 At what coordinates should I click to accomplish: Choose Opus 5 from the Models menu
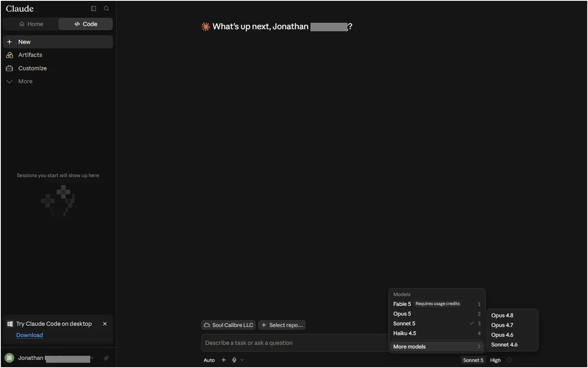point(437,314)
